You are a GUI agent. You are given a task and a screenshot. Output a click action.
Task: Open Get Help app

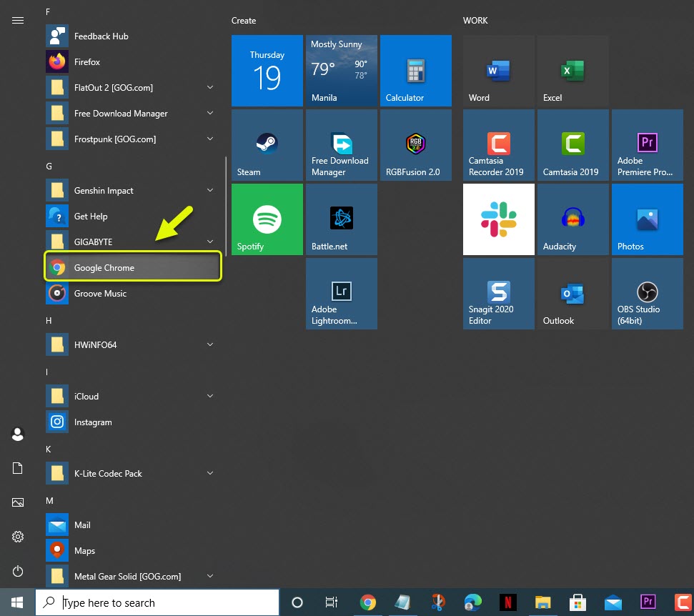(133, 216)
